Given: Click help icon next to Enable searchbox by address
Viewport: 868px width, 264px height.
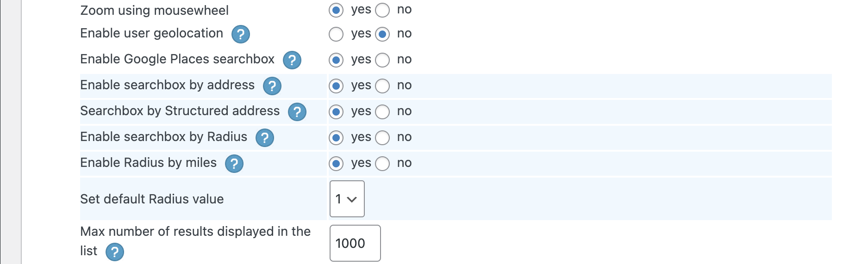Looking at the screenshot, I should tap(272, 86).
